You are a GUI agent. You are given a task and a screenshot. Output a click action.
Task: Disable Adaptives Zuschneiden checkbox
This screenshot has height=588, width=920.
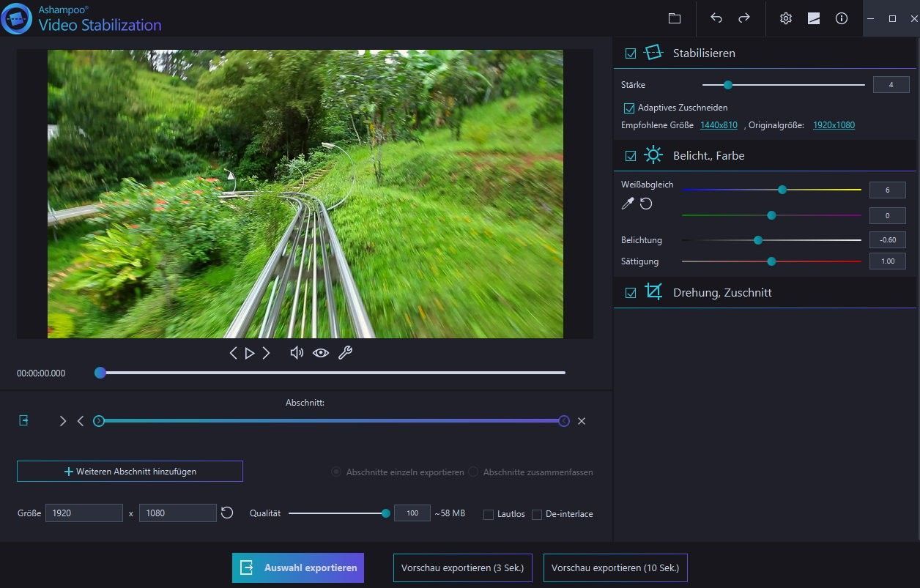628,108
